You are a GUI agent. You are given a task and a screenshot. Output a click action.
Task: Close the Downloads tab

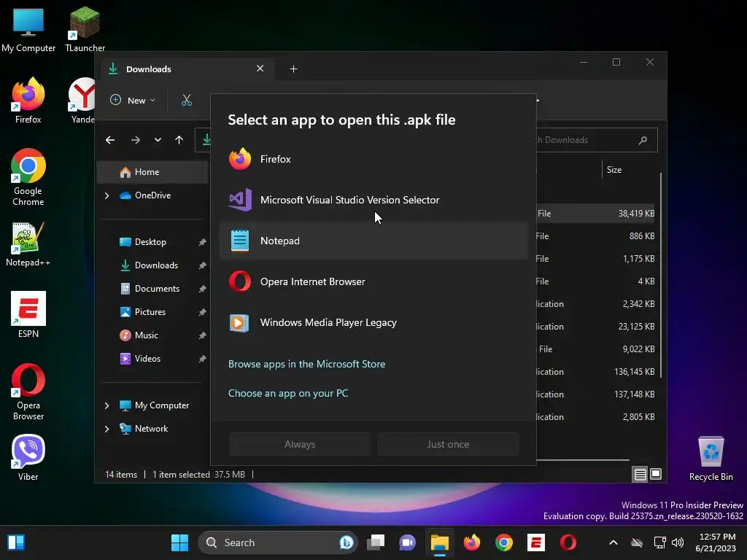[x=260, y=69]
